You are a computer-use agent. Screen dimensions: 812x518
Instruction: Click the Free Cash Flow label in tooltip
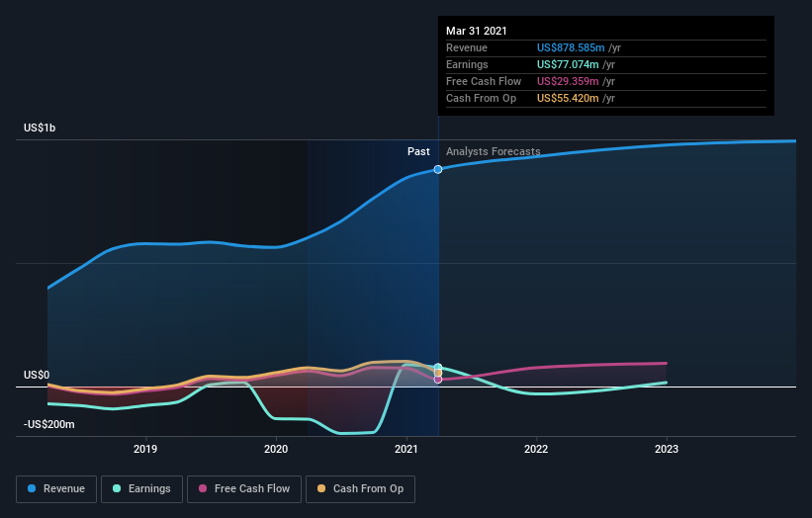(x=484, y=81)
